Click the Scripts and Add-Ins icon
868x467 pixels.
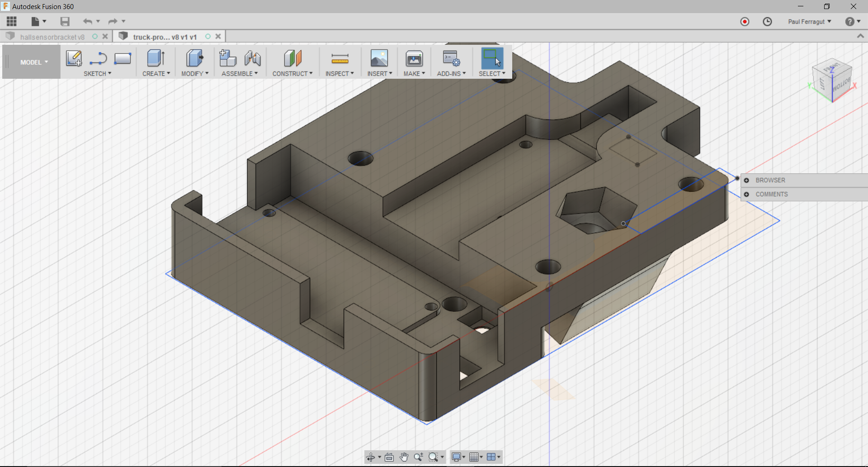point(451,58)
